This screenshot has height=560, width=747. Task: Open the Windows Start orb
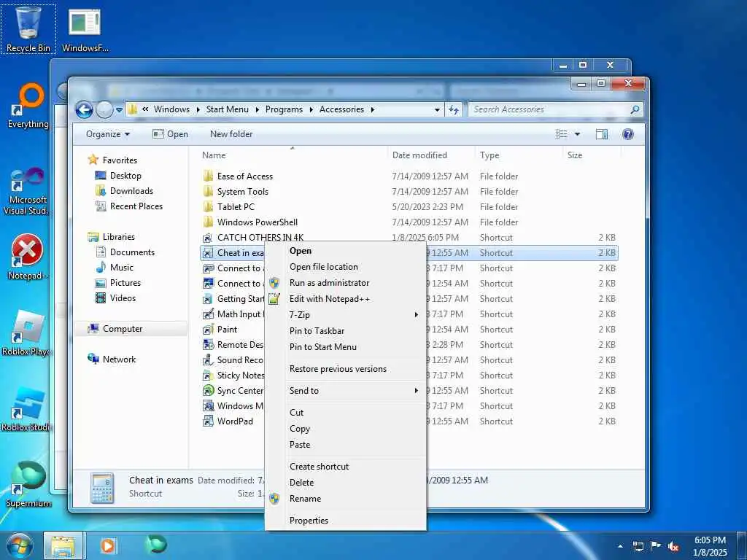pyautogui.click(x=20, y=545)
